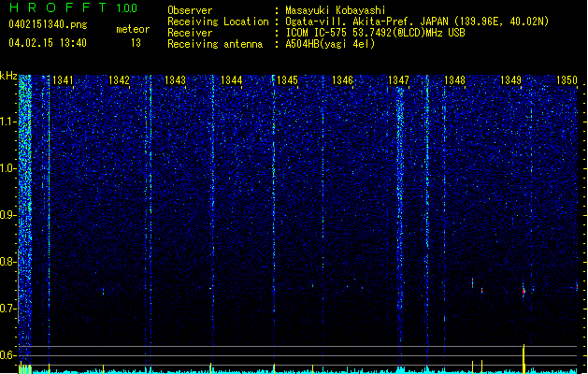Click the 0.7 kHz frequency axis label

click(x=8, y=309)
